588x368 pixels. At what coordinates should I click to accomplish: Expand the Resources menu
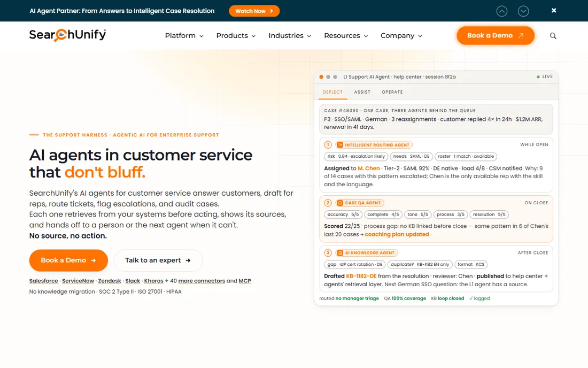click(x=346, y=36)
